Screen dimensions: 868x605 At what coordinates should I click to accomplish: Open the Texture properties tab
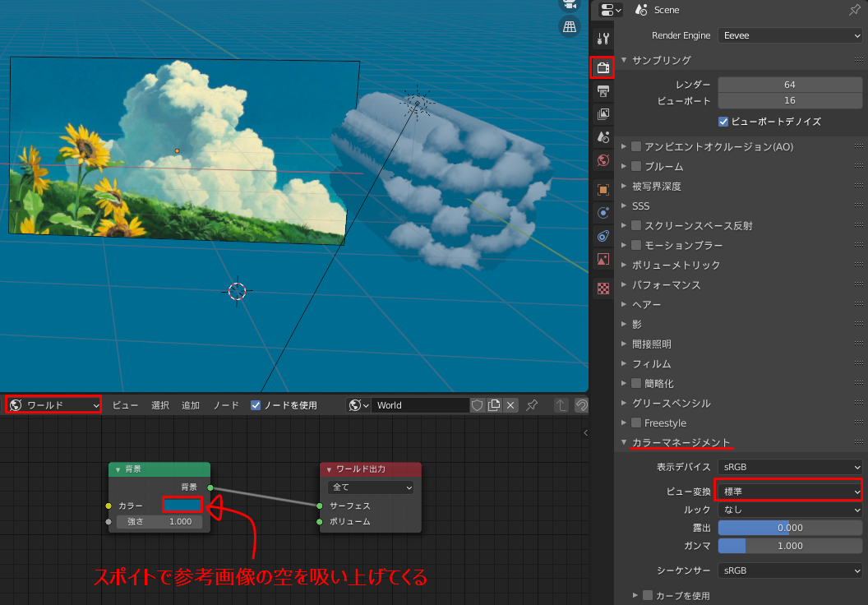pos(603,288)
